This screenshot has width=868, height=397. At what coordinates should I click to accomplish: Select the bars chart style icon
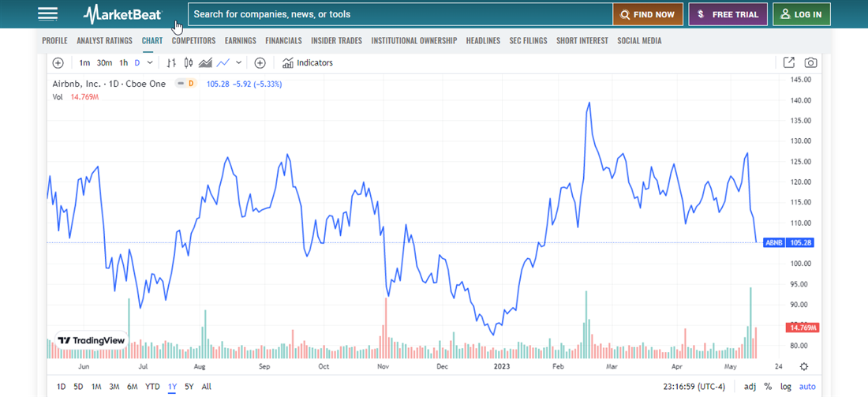pyautogui.click(x=171, y=63)
